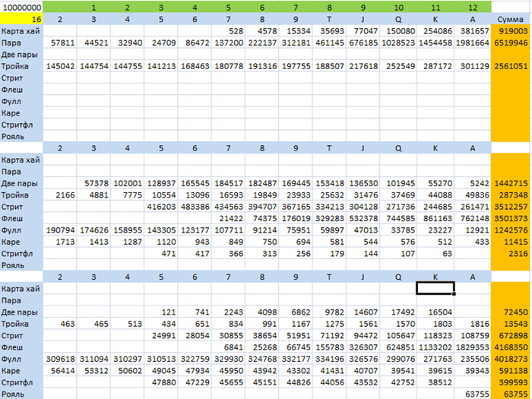Select the sum cell 1442715
532x399 pixels.
point(510,183)
